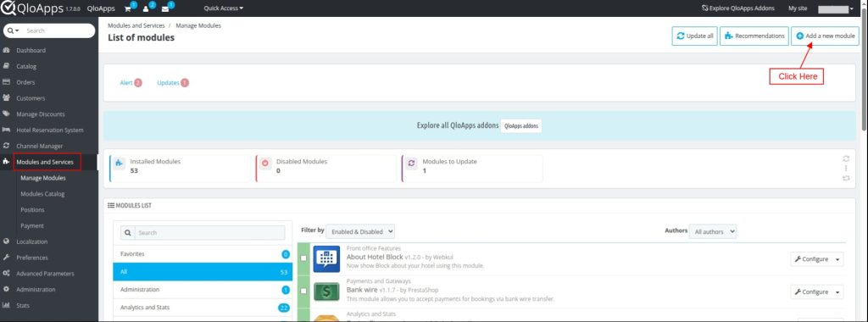The image size is (868, 322).
Task: Click the Hotel Reservation System bed icon
Action: (x=6, y=130)
